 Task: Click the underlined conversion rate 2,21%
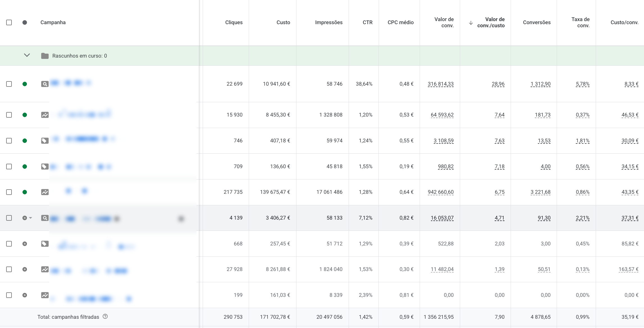(583, 218)
